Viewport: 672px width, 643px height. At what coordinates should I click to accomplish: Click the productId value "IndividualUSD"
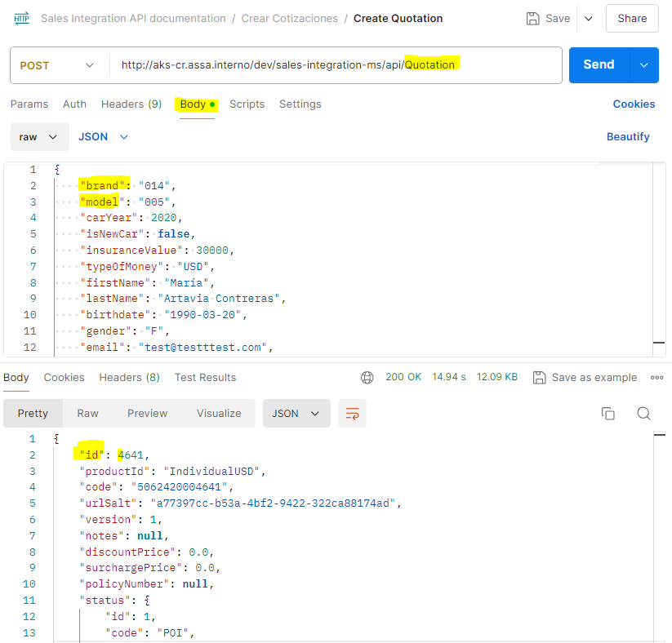point(211,471)
